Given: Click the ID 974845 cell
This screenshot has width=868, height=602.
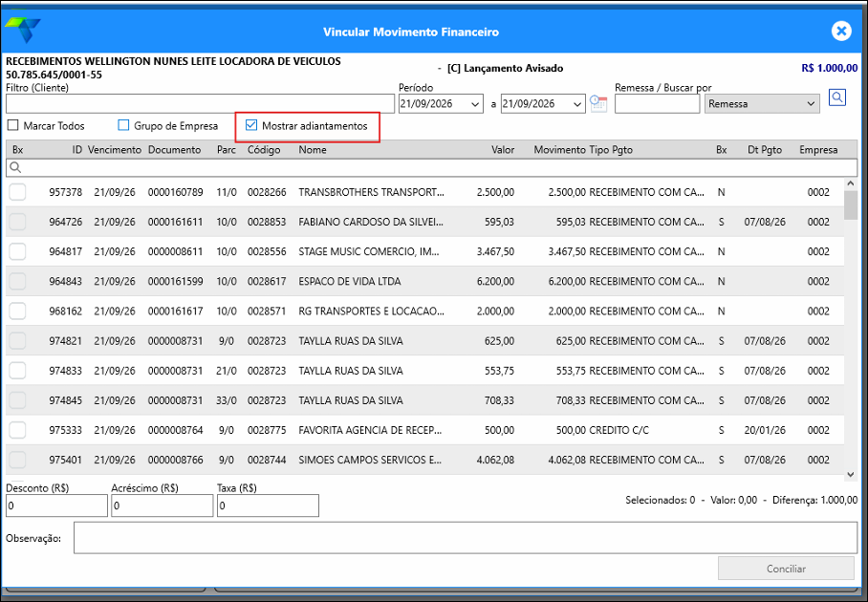Looking at the screenshot, I should tap(65, 400).
